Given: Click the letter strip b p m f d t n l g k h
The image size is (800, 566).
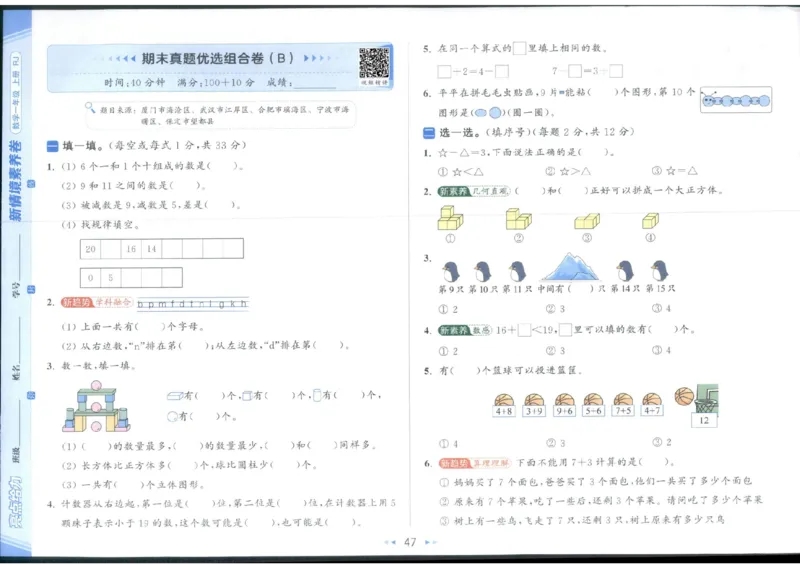Looking at the screenshot, I should coord(192,304).
